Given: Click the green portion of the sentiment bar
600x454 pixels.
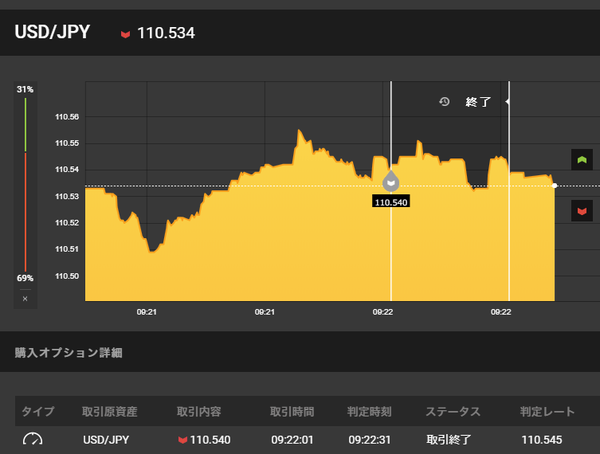Looking at the screenshot, I should [x=26, y=125].
